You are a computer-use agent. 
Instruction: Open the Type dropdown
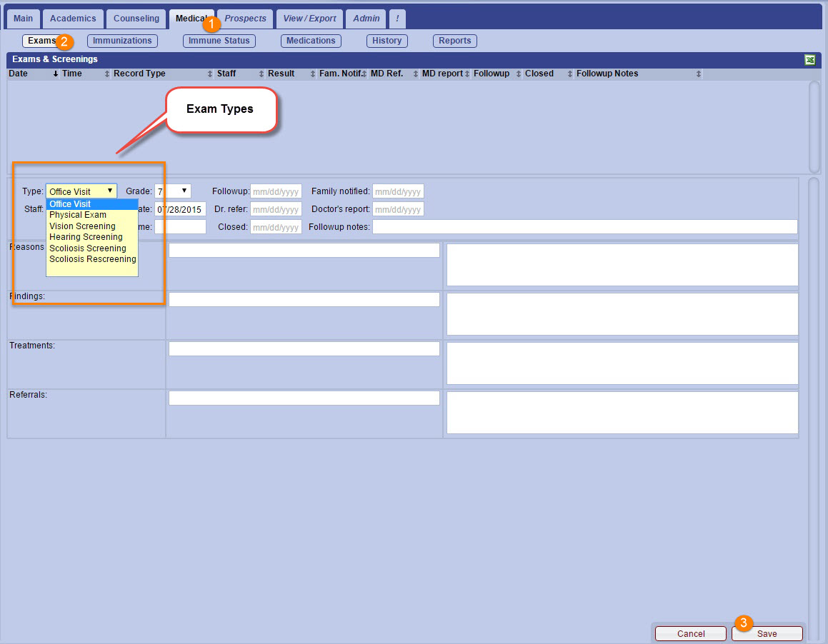(x=81, y=191)
